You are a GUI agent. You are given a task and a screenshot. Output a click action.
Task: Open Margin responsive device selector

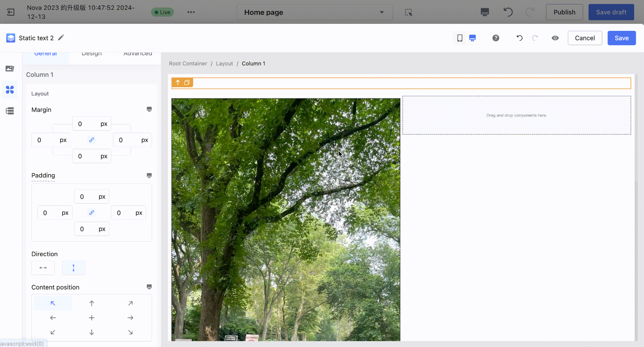149,109
